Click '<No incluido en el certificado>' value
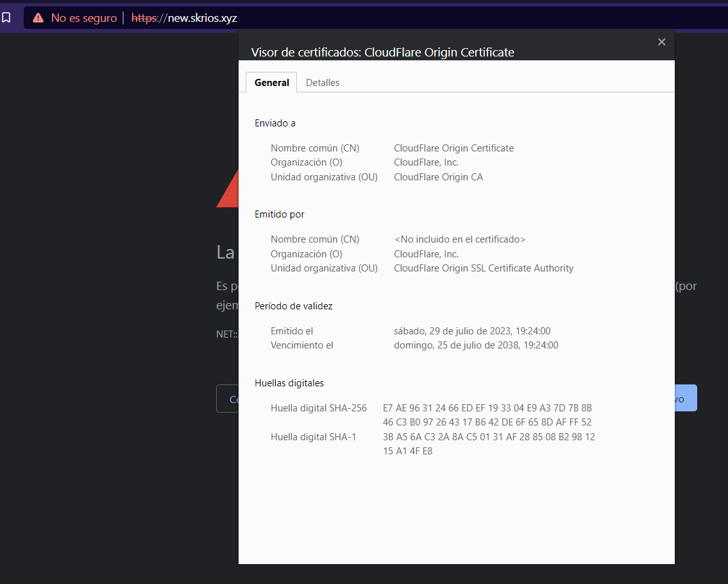 click(460, 239)
